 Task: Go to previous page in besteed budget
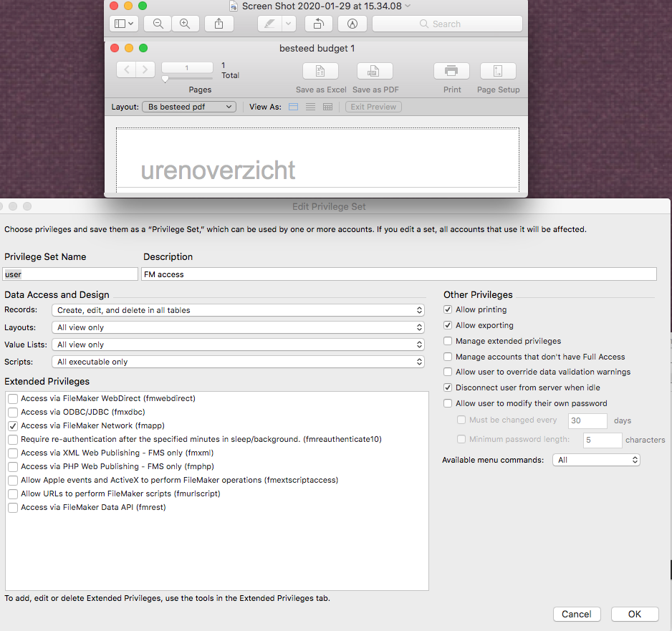pos(126,69)
